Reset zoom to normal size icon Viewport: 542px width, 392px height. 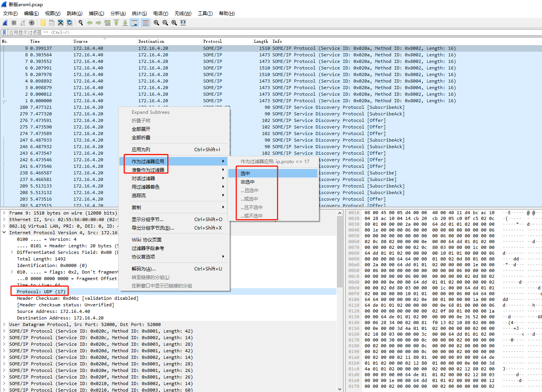click(174, 23)
